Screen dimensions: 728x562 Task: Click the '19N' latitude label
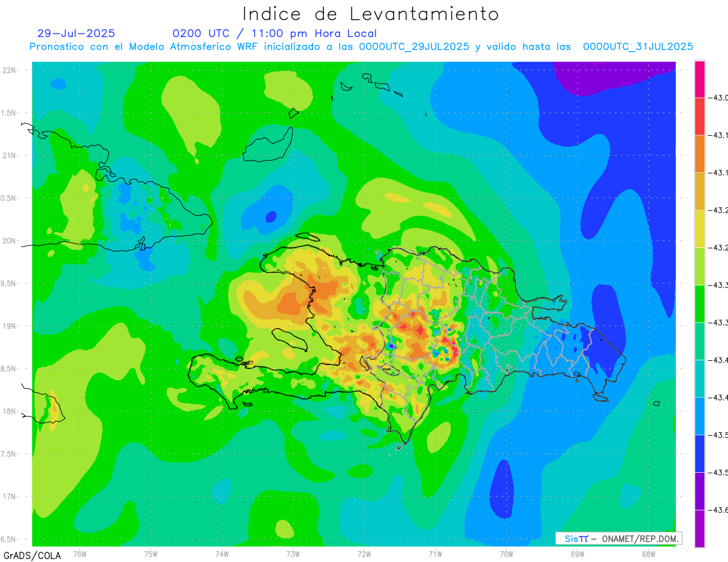click(x=8, y=326)
